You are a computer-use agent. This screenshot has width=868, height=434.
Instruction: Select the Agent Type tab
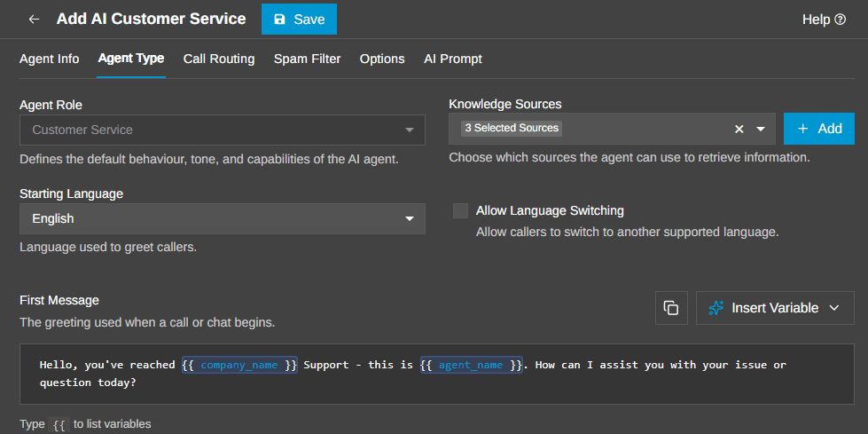tap(131, 59)
